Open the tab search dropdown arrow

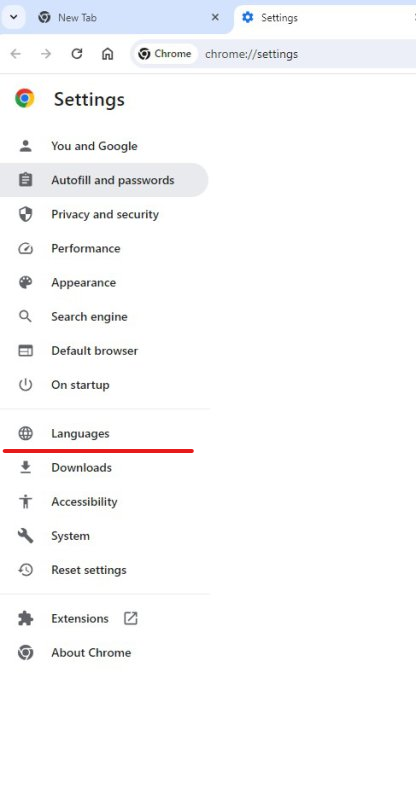(14, 17)
